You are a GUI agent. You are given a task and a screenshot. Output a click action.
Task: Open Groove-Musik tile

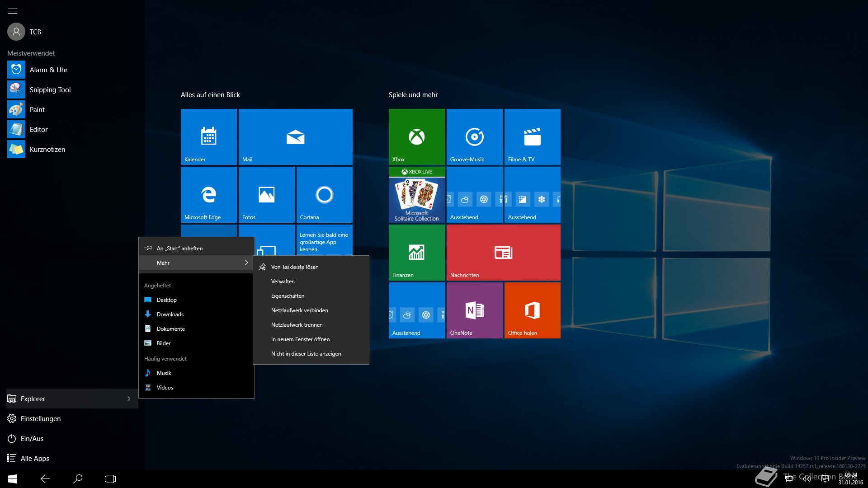click(x=475, y=137)
